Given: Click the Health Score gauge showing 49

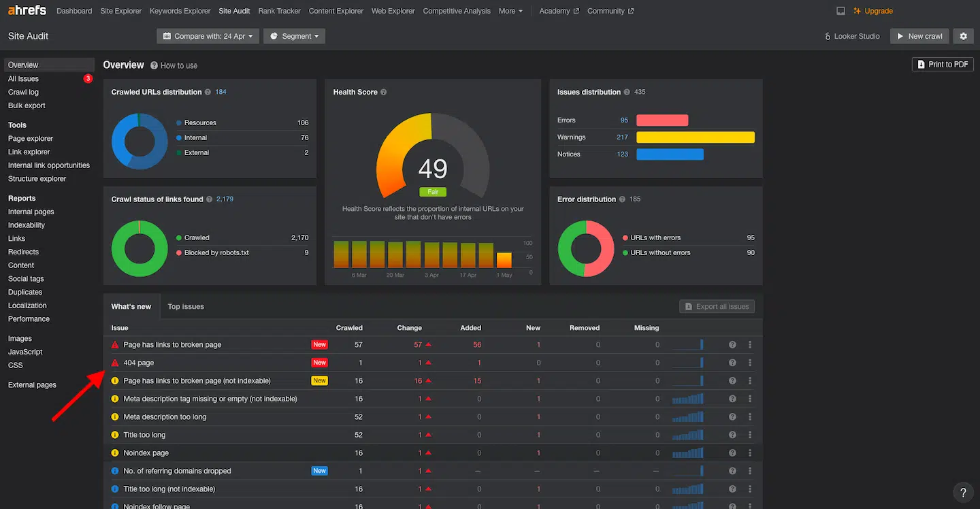Looking at the screenshot, I should click(x=433, y=157).
